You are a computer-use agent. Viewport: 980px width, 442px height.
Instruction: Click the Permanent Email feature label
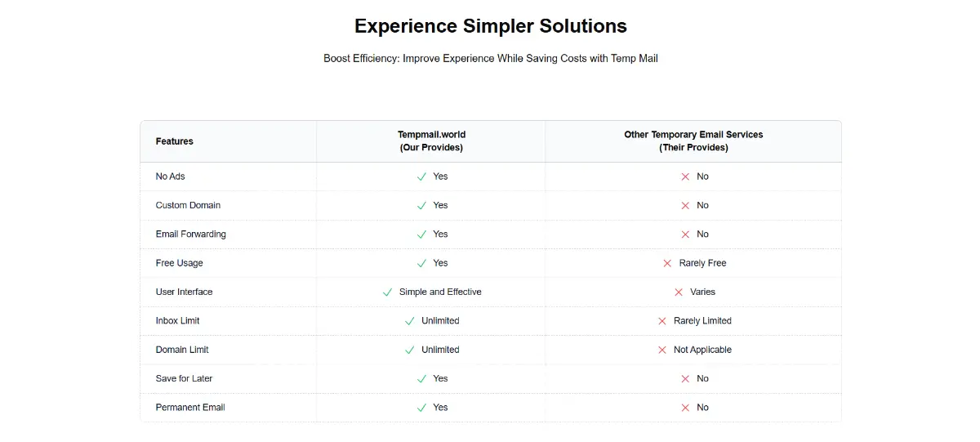(x=190, y=407)
